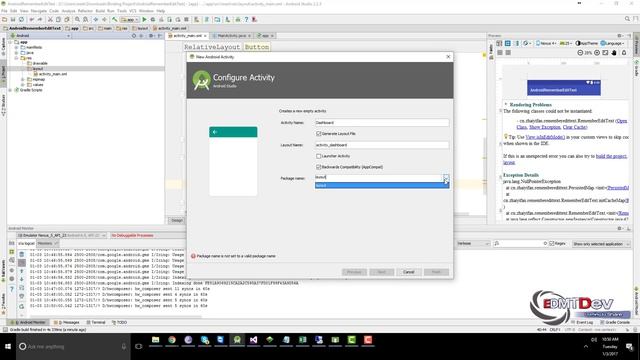Click the Help question mark toolbar icon

pyautogui.click(x=246, y=19)
